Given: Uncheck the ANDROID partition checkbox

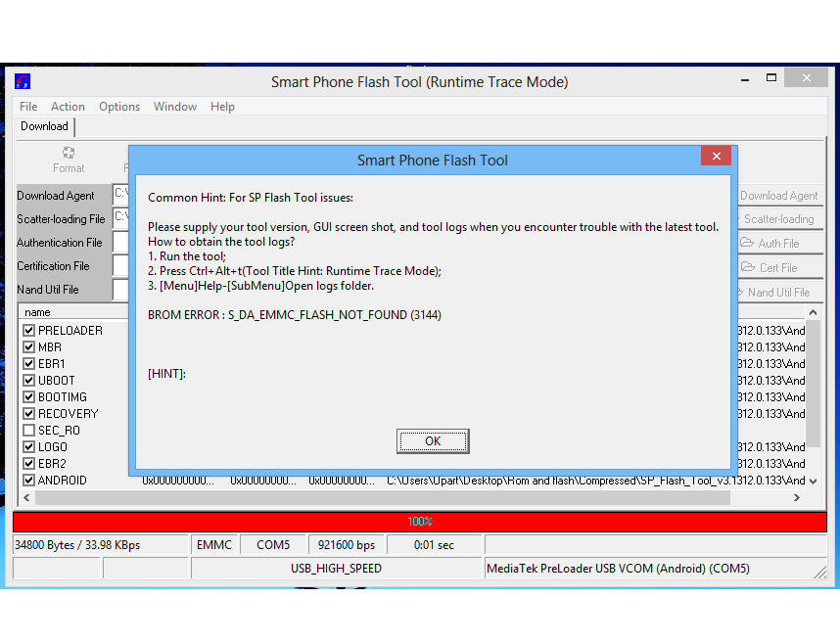Looking at the screenshot, I should pos(29,480).
